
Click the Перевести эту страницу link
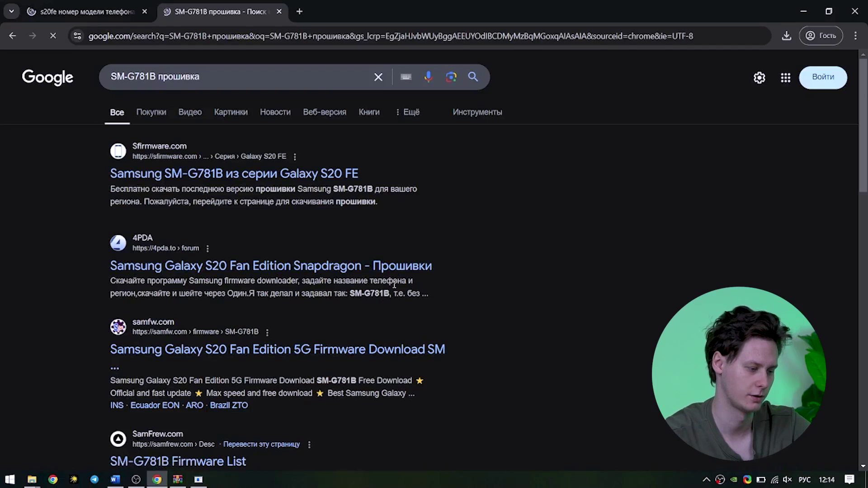(x=261, y=444)
